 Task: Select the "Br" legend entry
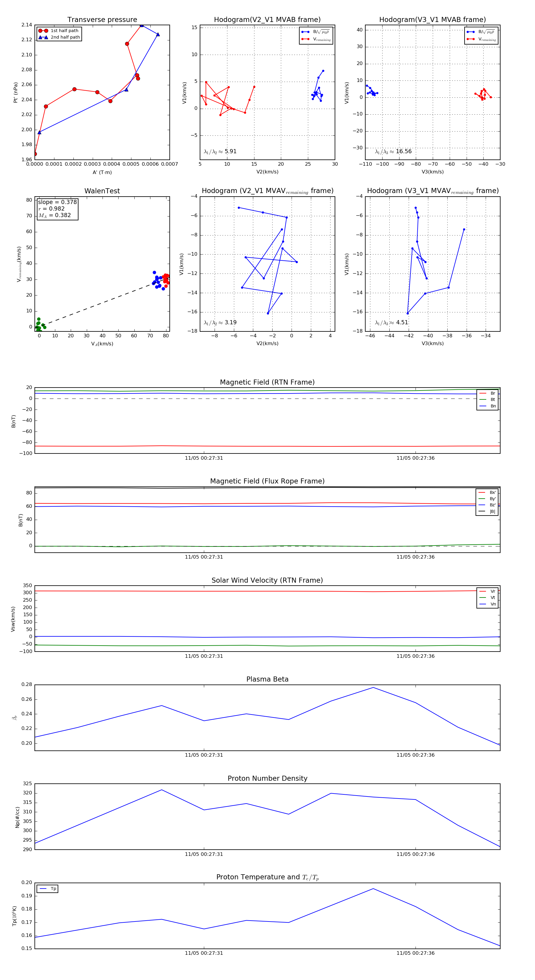pyautogui.click(x=488, y=393)
